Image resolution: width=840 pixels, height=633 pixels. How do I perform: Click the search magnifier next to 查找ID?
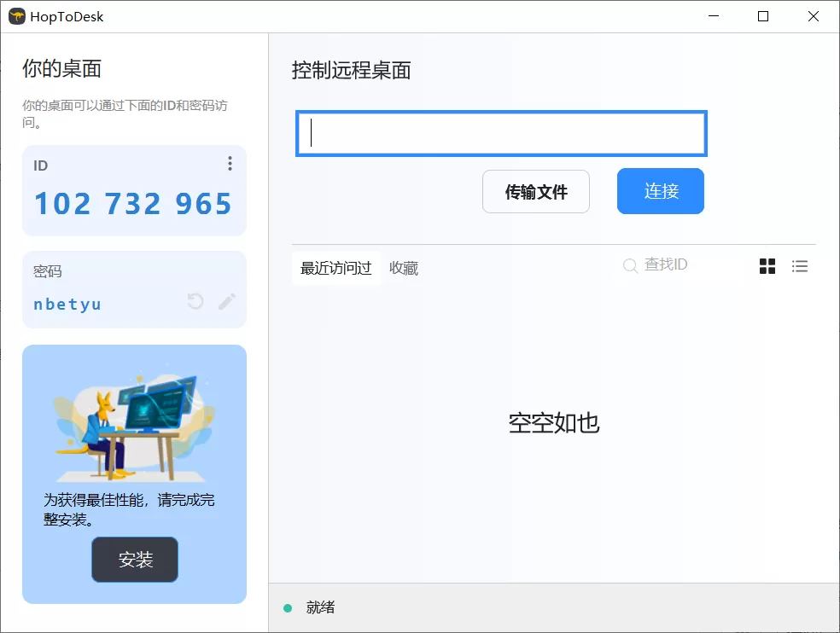[629, 265]
